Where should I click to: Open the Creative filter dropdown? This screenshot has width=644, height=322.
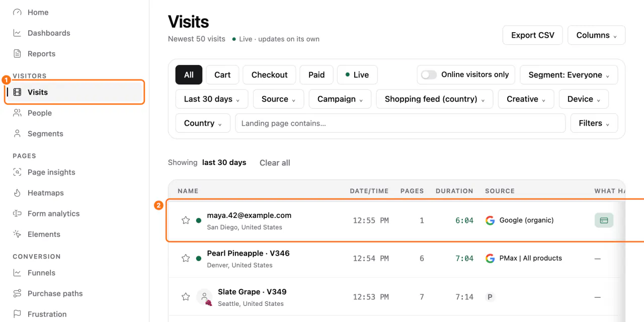pos(526,99)
